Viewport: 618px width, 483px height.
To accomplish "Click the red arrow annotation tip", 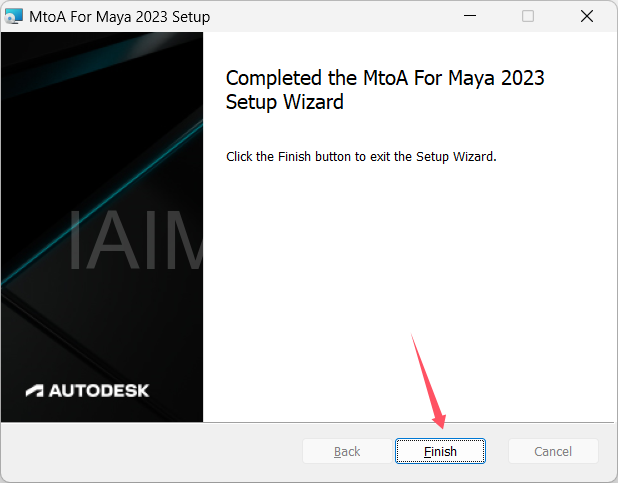I will (441, 427).
